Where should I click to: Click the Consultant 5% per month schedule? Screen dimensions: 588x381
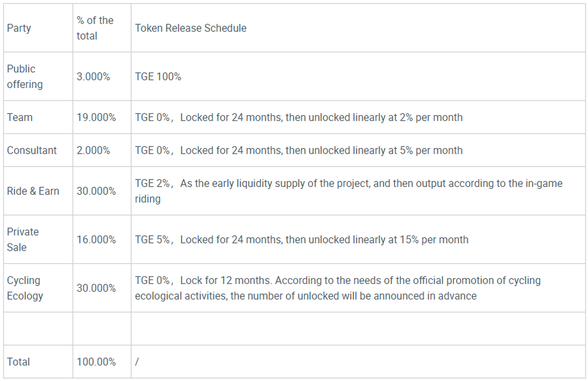298,150
